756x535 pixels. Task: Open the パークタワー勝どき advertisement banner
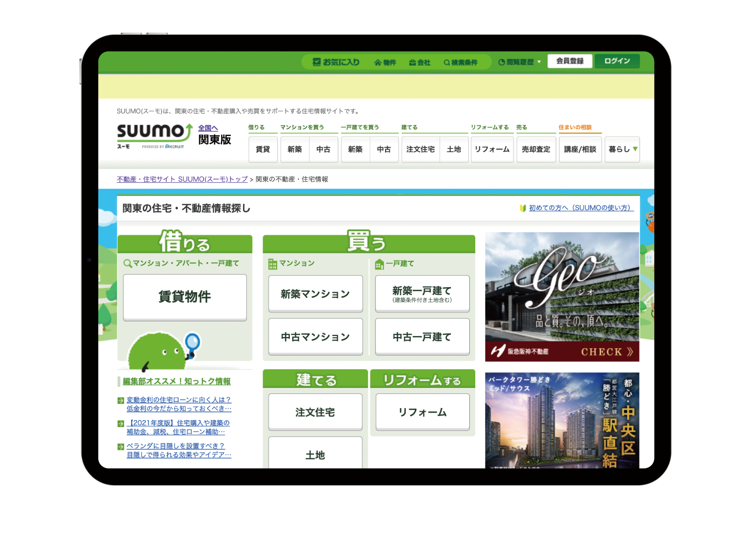[x=562, y=420]
